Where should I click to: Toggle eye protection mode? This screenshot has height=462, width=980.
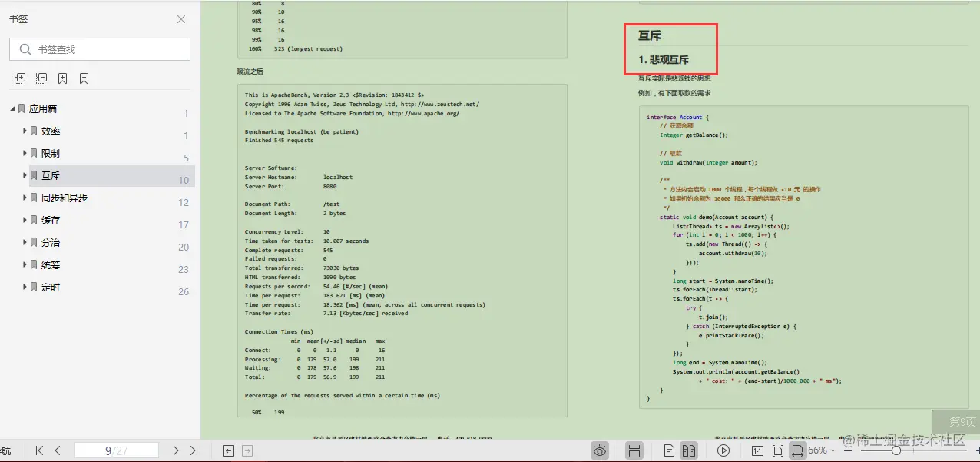pyautogui.click(x=601, y=450)
